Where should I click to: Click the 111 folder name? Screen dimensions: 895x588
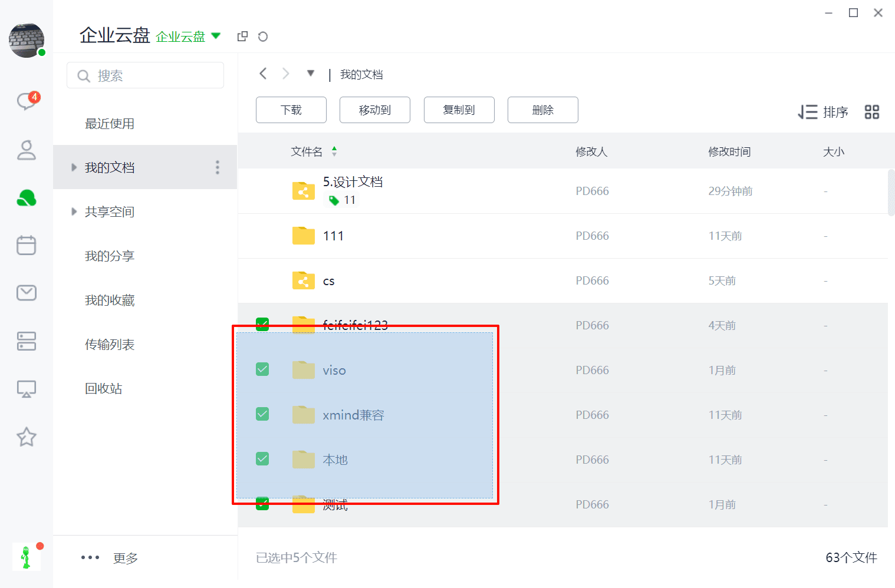coord(333,236)
